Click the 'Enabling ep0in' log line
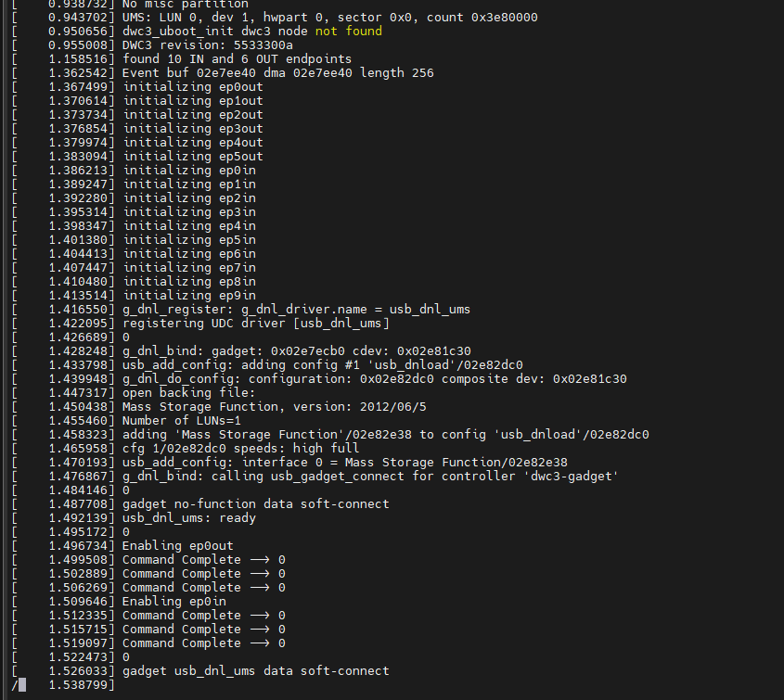Image resolution: width=784 pixels, height=700 pixels. tap(174, 601)
